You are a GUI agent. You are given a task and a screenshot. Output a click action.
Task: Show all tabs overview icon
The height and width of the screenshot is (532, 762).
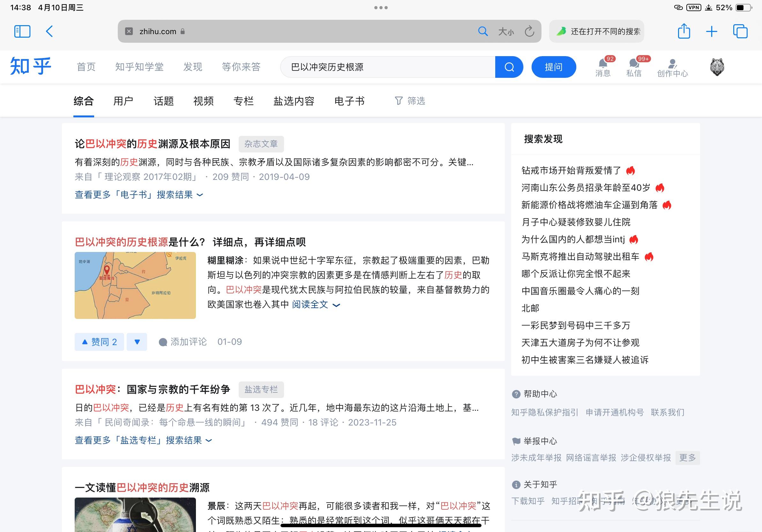740,32
